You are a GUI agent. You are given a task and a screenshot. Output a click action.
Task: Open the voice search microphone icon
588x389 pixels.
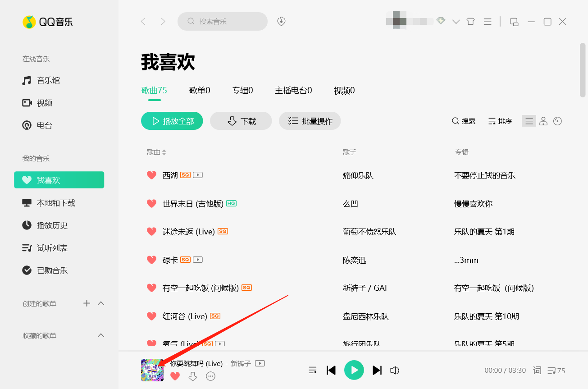click(281, 21)
